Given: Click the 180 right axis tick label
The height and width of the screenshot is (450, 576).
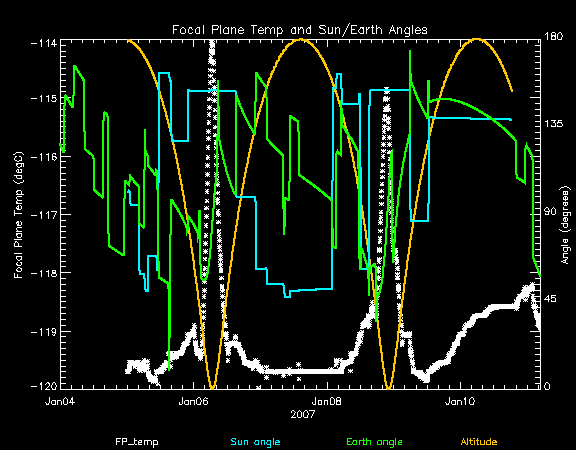Looking at the screenshot, I should click(553, 36).
